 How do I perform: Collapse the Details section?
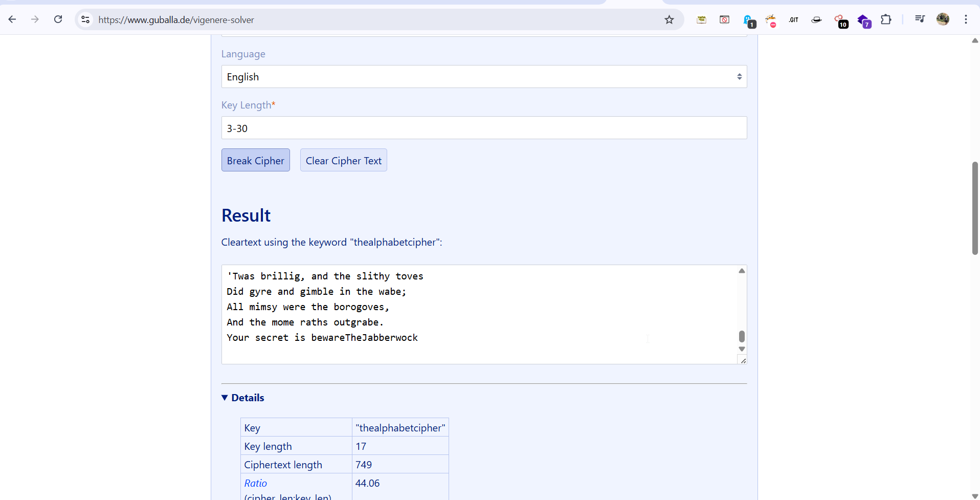click(243, 398)
